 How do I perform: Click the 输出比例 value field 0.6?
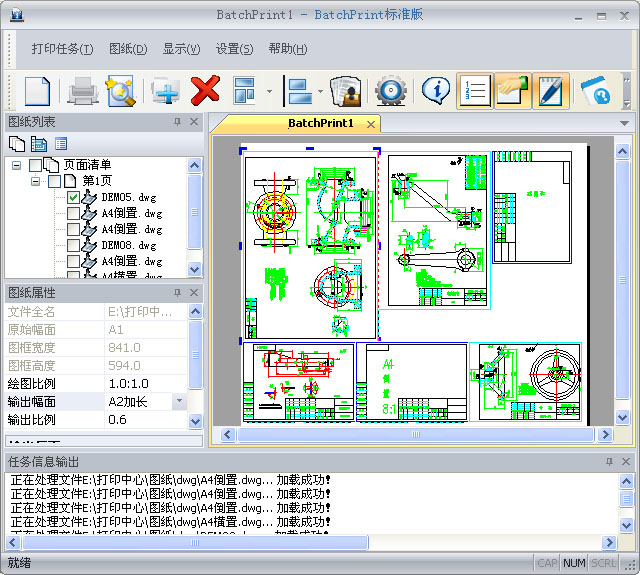(145, 420)
